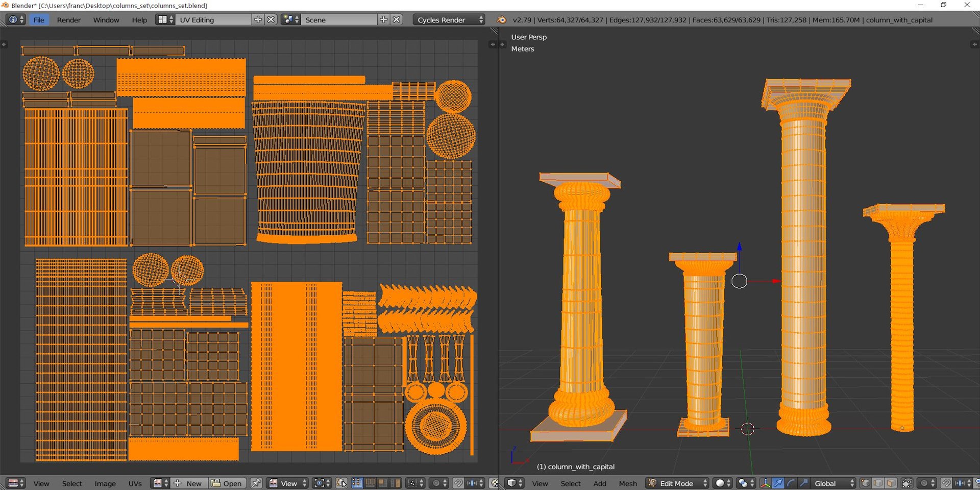Add a new screen layout next to UV Editing
The width and height of the screenshot is (980, 490).
[x=258, y=19]
